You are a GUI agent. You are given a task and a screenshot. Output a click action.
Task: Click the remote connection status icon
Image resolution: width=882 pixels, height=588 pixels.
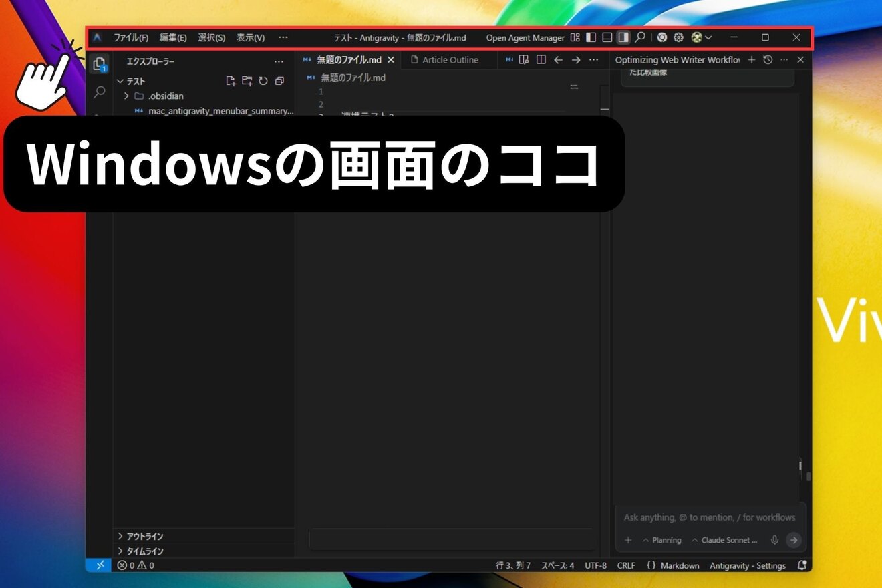coord(100,565)
